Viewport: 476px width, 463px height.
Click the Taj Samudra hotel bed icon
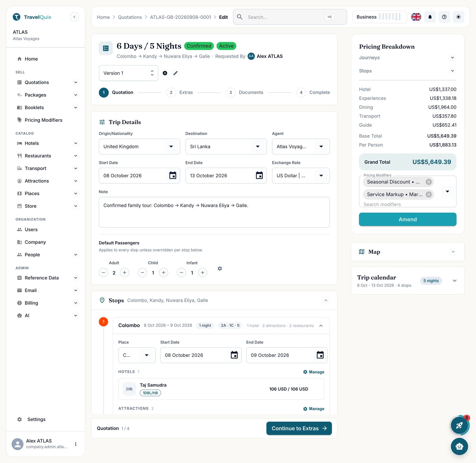tap(129, 389)
